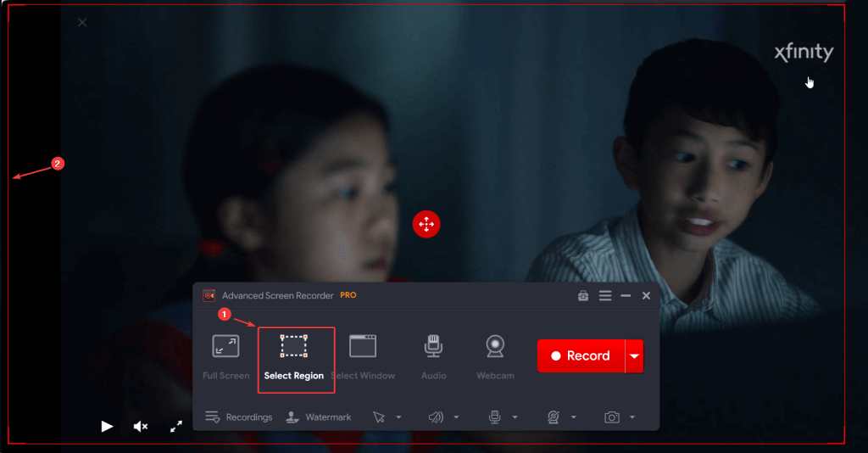Start recording with the Record button
The width and height of the screenshot is (868, 453).
(581, 356)
